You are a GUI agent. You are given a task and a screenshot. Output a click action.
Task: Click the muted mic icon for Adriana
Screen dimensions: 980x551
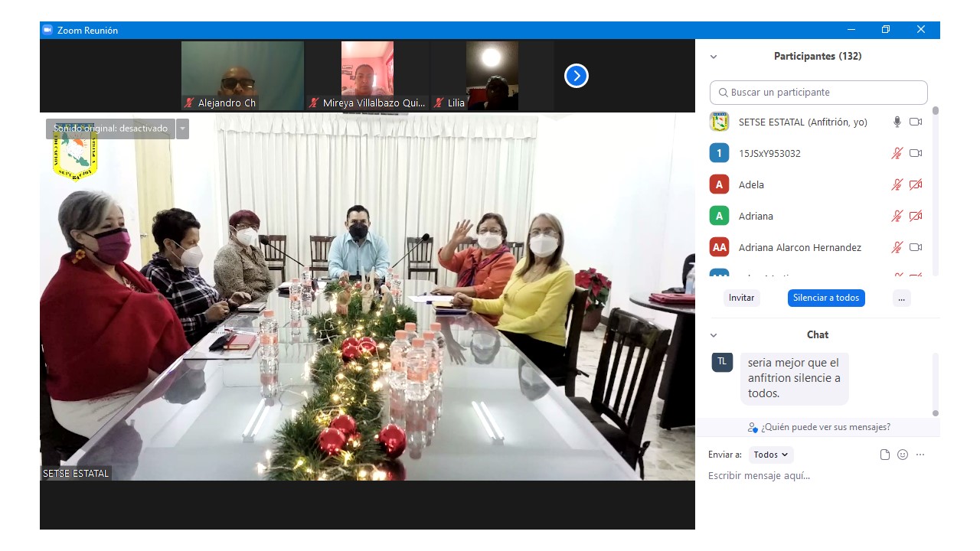897,216
